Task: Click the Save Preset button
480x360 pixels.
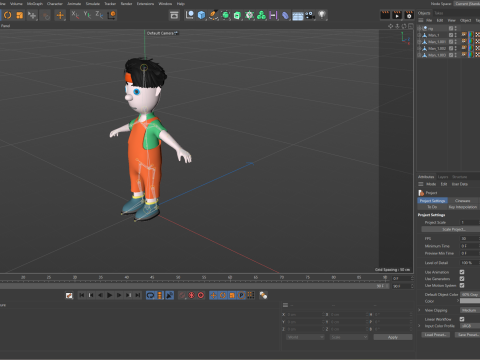Action: pos(467,335)
